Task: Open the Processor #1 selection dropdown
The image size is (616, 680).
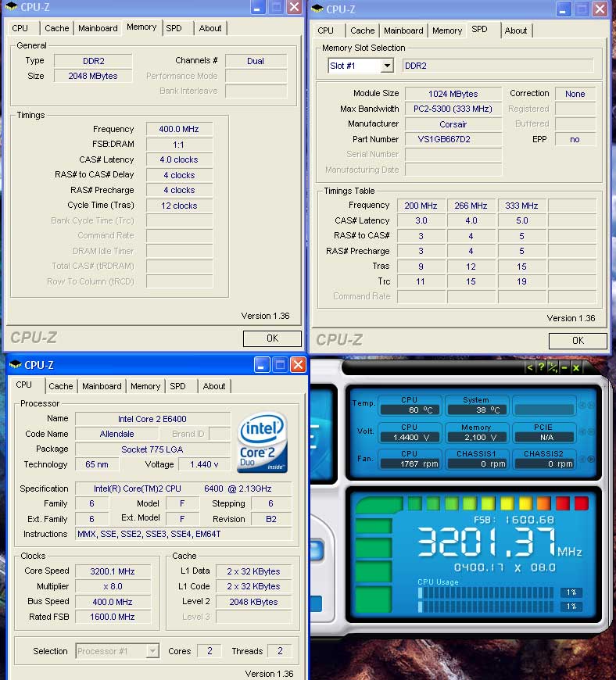Action: click(x=152, y=651)
